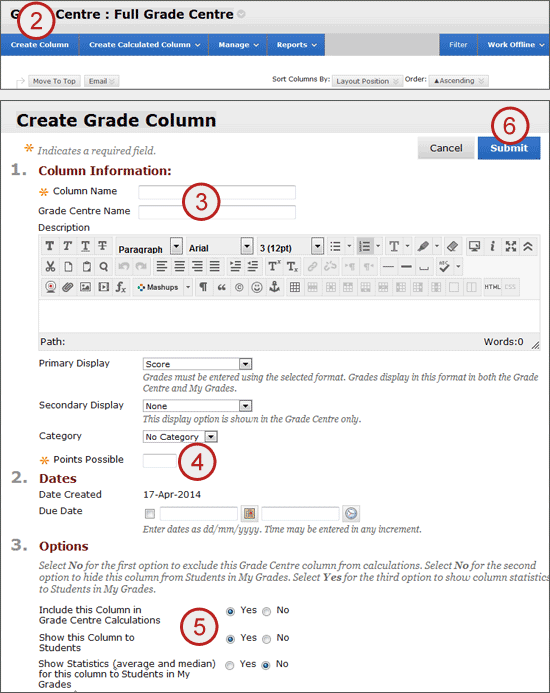Insert emoticon using smiley icon
This screenshot has width=550, height=693.
click(x=257, y=287)
